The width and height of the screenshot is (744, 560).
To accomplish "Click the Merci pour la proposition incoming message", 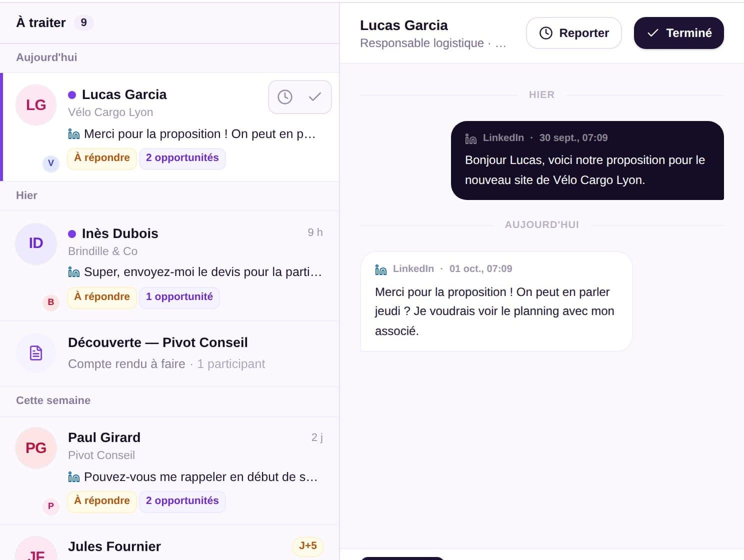I will click(x=496, y=301).
